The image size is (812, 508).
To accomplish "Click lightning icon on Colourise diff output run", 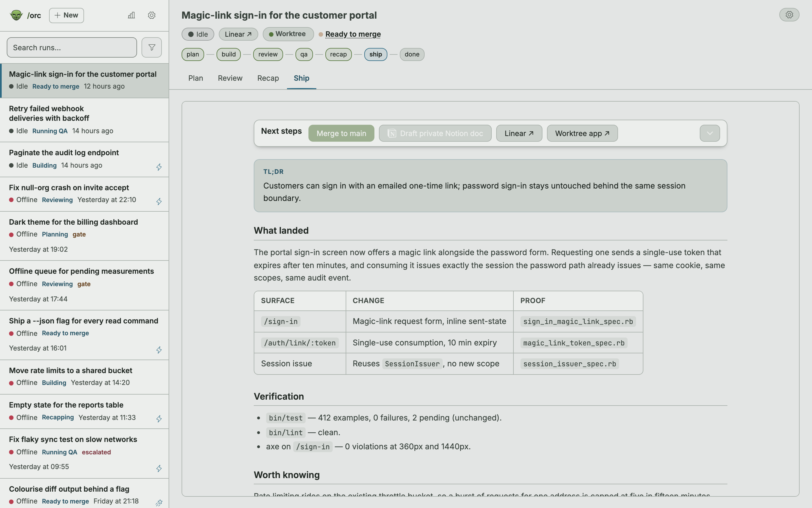I will [x=159, y=503].
